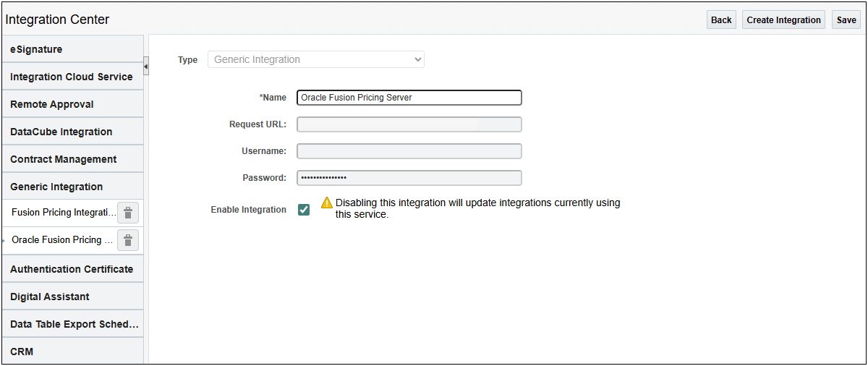Open Authentication Certificate section
Screen dimensions: 868x366
(72, 269)
